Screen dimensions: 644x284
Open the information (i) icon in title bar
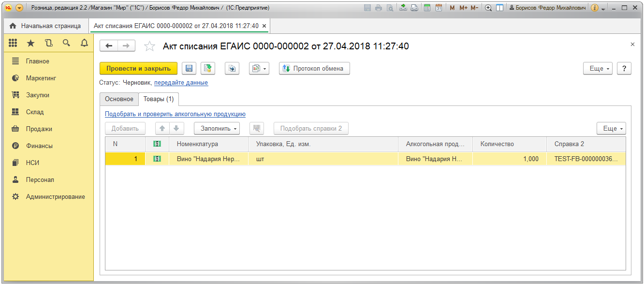coord(595,8)
